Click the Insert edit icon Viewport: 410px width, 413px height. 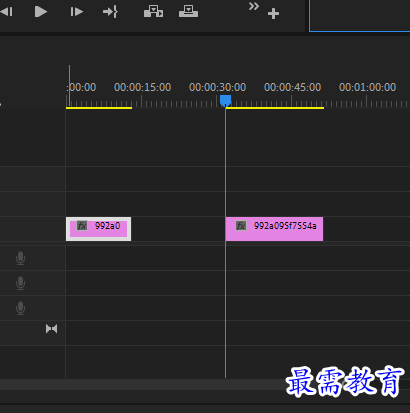pyautogui.click(x=153, y=12)
